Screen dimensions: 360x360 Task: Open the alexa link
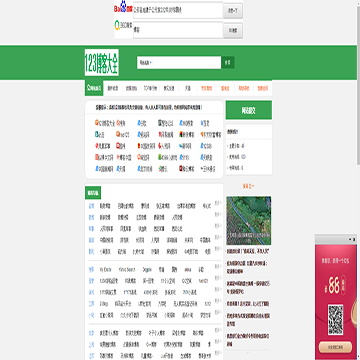tap(188, 269)
